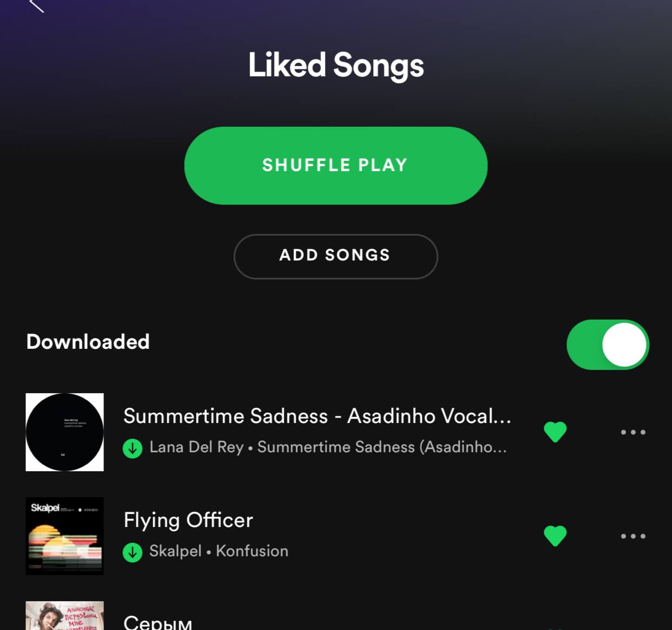Turn off the Downloaded switch

pyautogui.click(x=608, y=345)
